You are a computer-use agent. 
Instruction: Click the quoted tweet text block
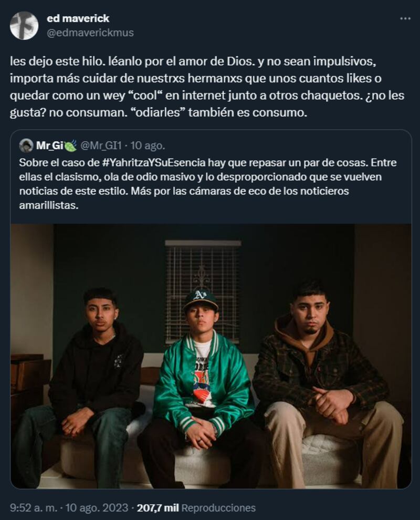click(208, 184)
